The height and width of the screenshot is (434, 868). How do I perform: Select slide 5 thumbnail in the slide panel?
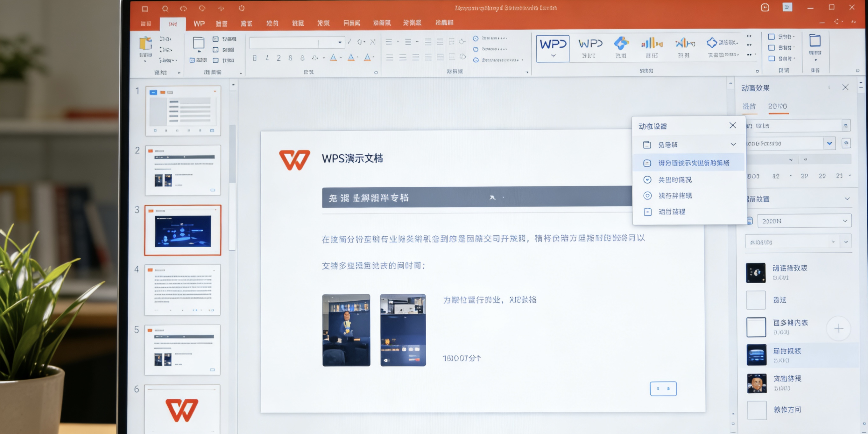182,349
